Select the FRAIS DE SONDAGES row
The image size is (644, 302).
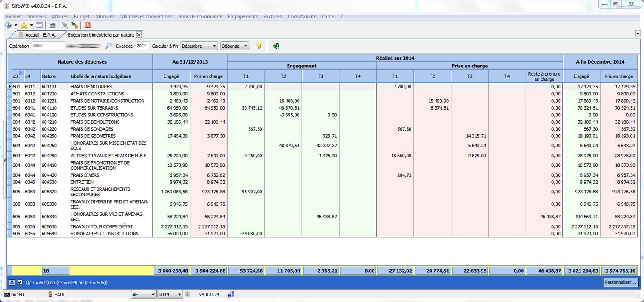(322, 129)
